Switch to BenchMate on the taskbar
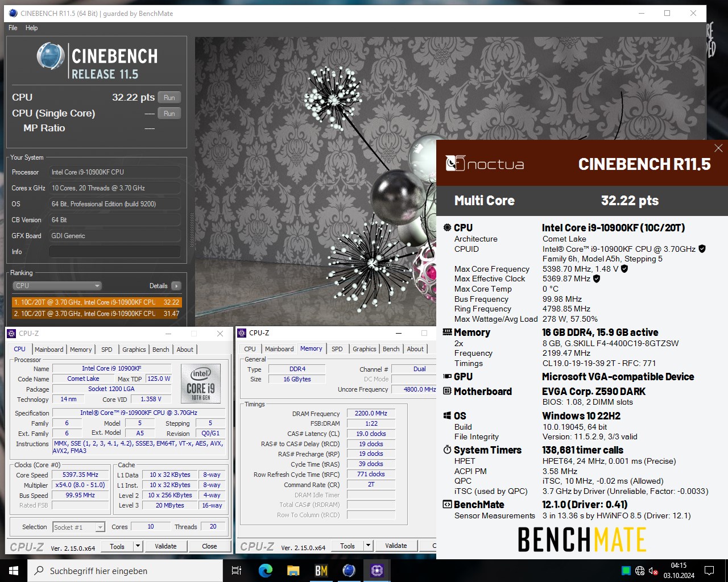 click(321, 571)
